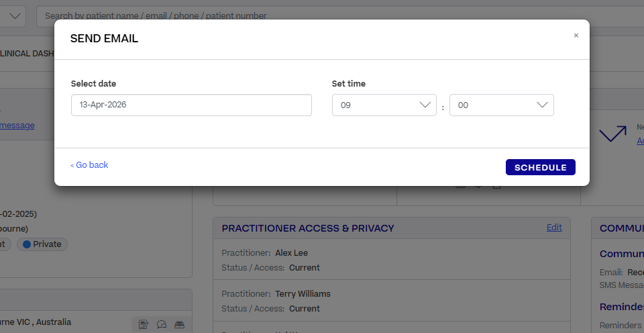This screenshot has height=333, width=644.
Task: Open the chat bubbles icon
Action: (162, 324)
